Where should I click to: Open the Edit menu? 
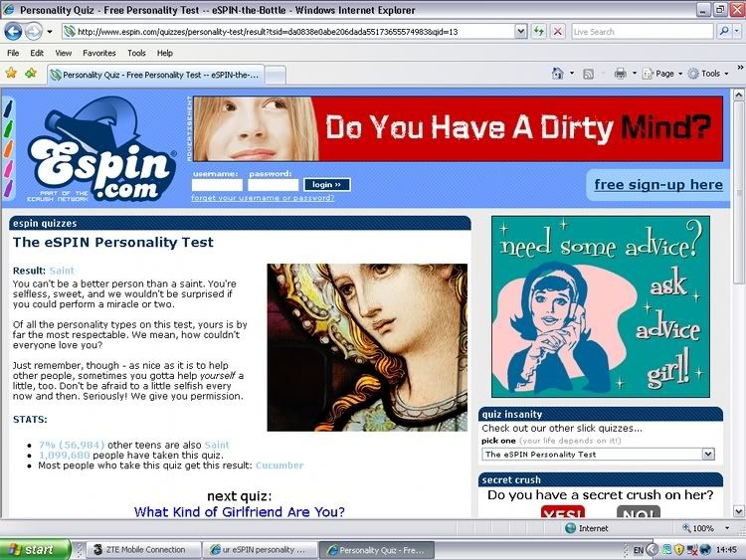point(37,53)
